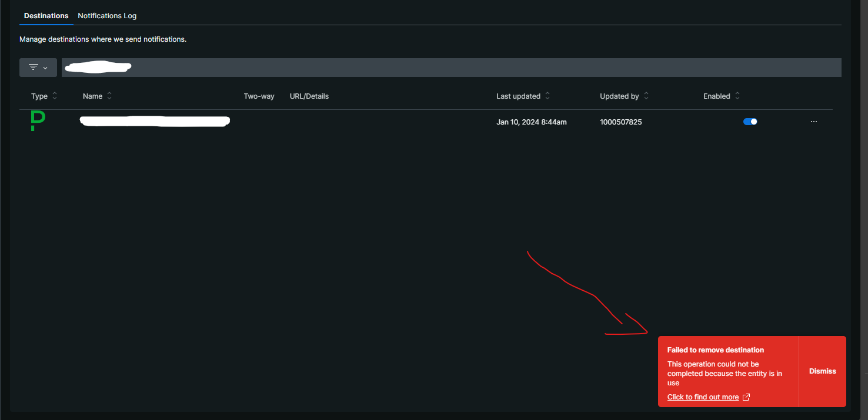Click the PagerDuty destination type icon
The height and width of the screenshot is (420, 868).
pyautogui.click(x=36, y=121)
